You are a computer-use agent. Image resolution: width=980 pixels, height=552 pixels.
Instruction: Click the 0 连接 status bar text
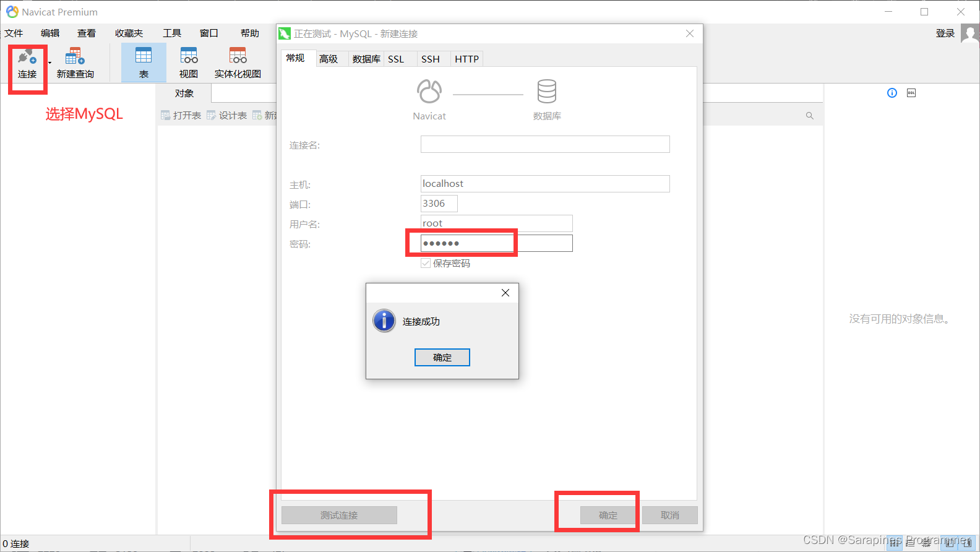coord(16,543)
